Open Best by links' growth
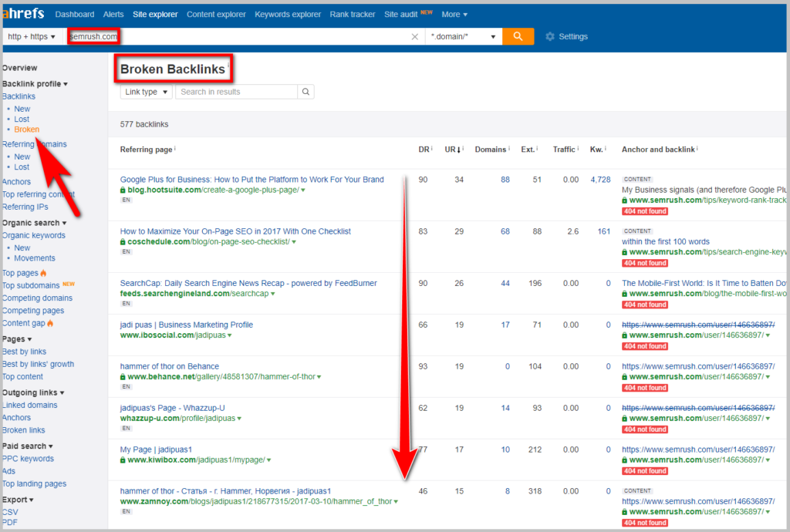The image size is (790, 532). tap(39, 364)
